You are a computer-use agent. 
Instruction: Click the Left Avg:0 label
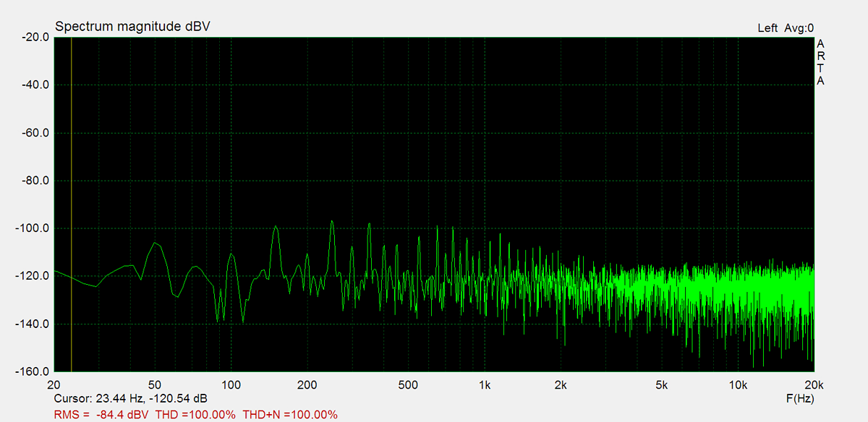coord(786,28)
